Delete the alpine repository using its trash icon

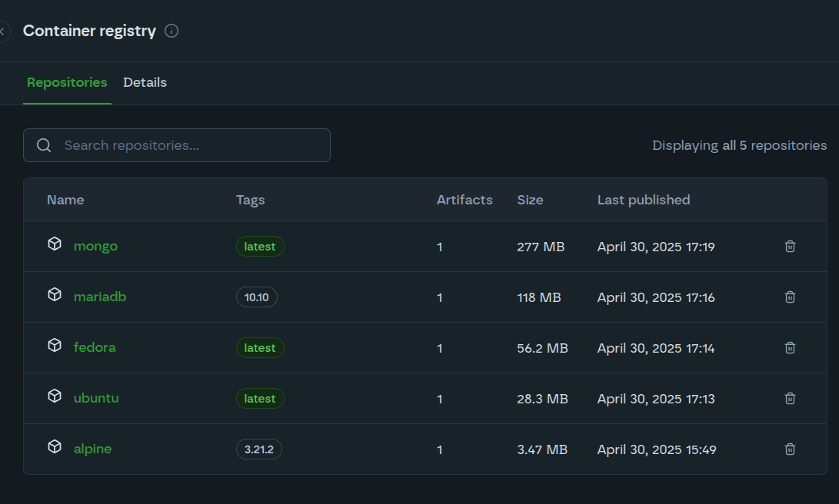790,449
